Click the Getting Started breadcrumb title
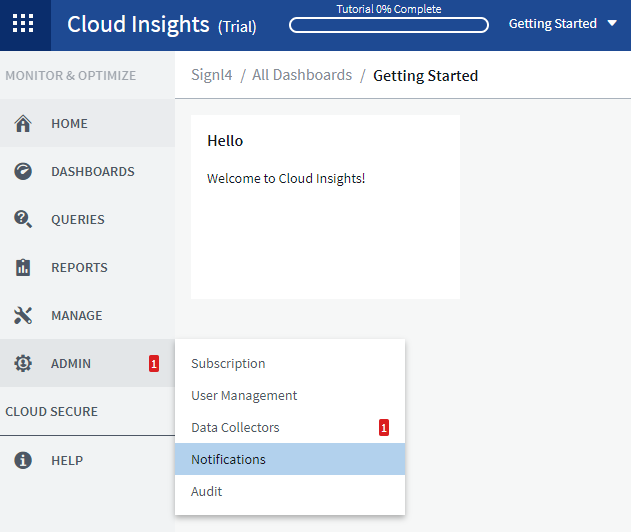This screenshot has width=631, height=532. (425, 76)
